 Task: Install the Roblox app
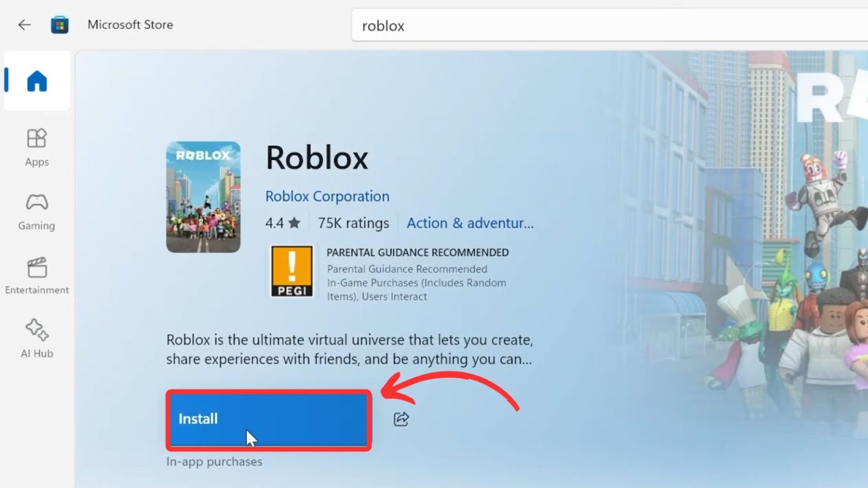tap(268, 419)
